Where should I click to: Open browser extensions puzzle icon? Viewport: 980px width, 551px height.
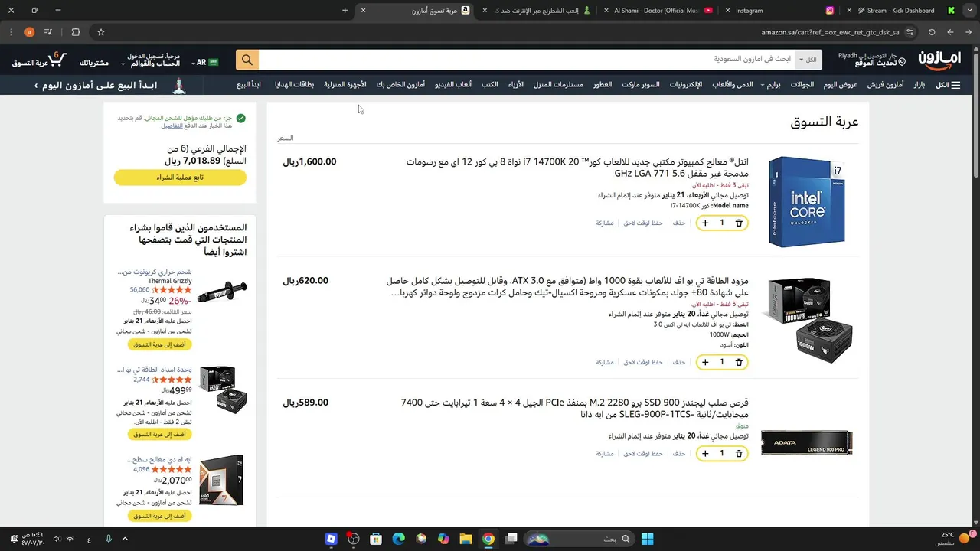point(75,32)
